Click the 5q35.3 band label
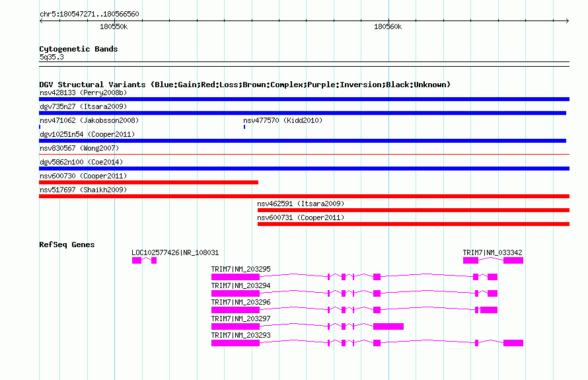Image resolution: width=588 pixels, height=380 pixels. point(52,57)
